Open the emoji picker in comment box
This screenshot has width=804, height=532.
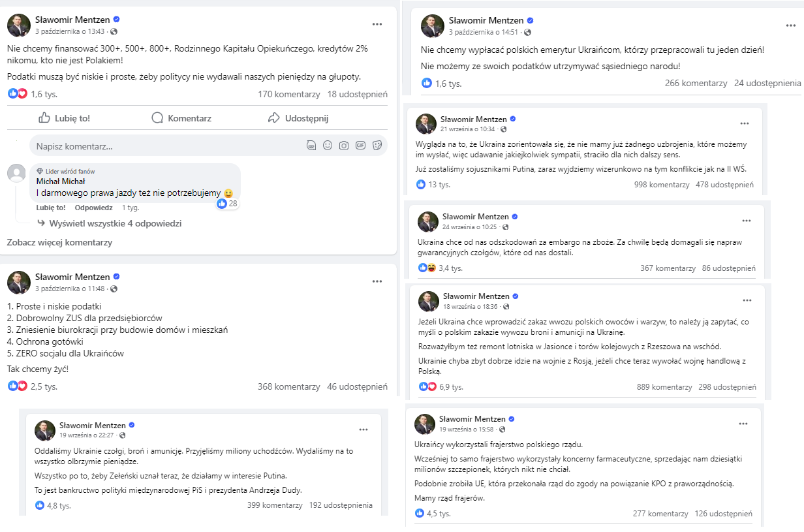[328, 146]
